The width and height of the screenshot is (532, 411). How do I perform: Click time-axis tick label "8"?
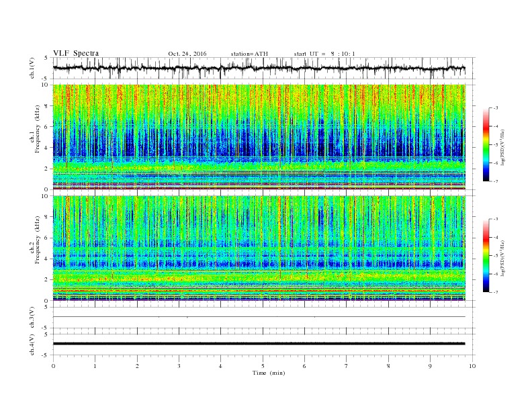click(x=388, y=366)
